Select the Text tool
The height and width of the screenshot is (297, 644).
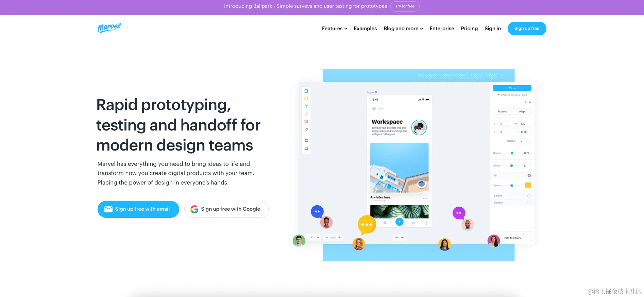tap(306, 106)
